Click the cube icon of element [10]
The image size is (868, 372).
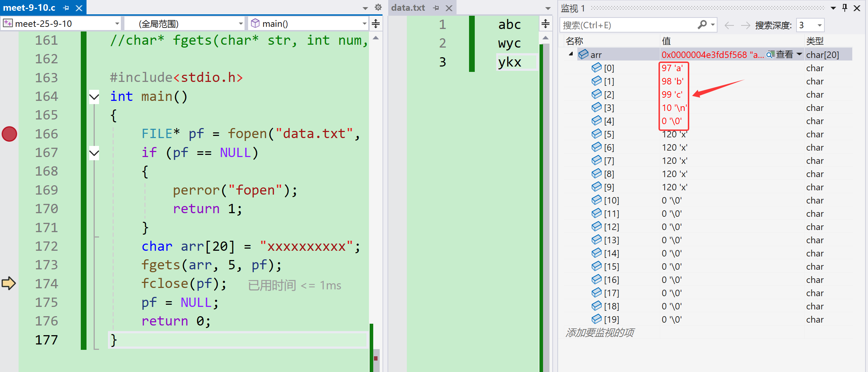click(x=597, y=200)
